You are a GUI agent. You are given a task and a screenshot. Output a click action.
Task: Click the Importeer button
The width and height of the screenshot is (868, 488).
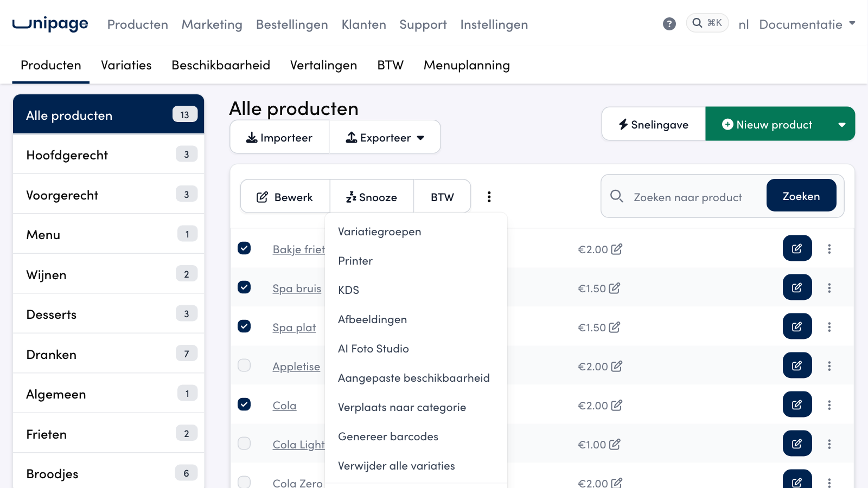pyautogui.click(x=279, y=138)
